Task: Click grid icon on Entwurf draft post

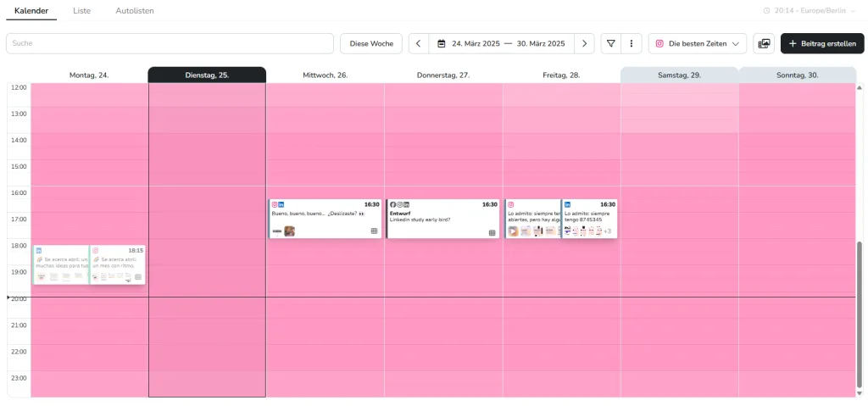Action: tap(492, 232)
